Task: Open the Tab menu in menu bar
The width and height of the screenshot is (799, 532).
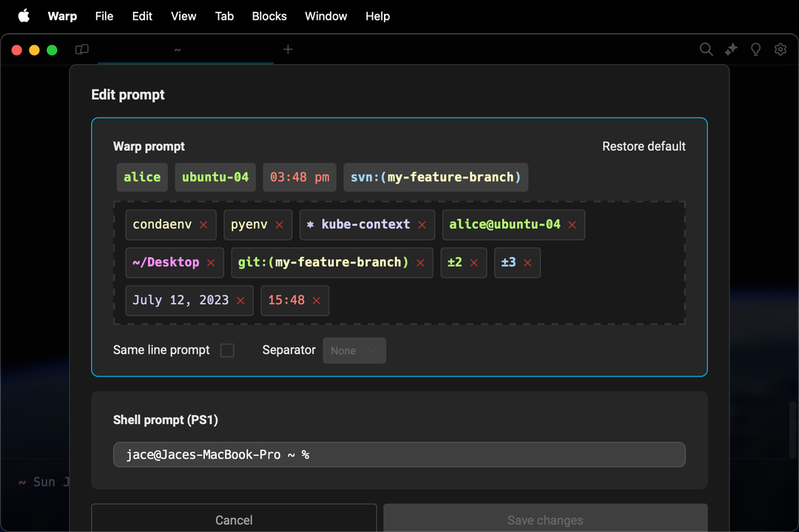Action: click(224, 16)
